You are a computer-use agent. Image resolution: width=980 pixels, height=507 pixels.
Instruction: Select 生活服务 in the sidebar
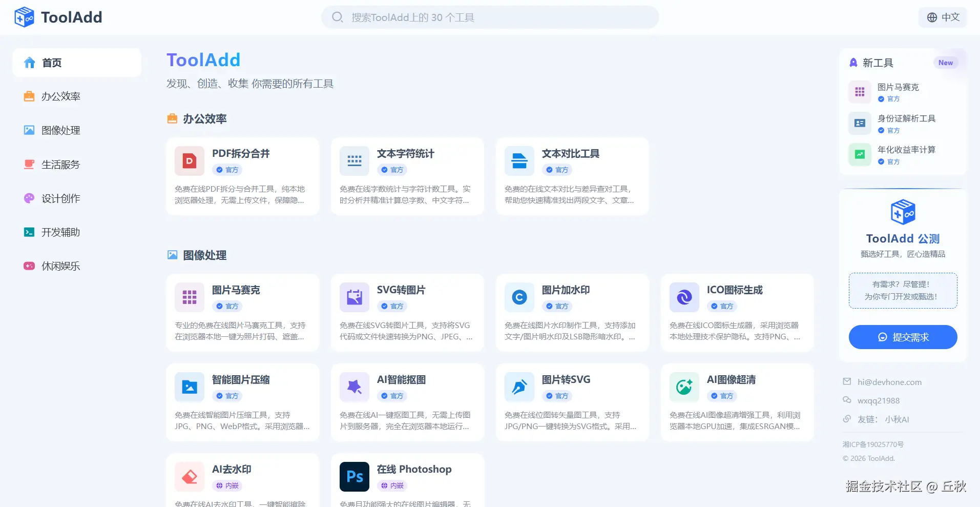[77, 165]
